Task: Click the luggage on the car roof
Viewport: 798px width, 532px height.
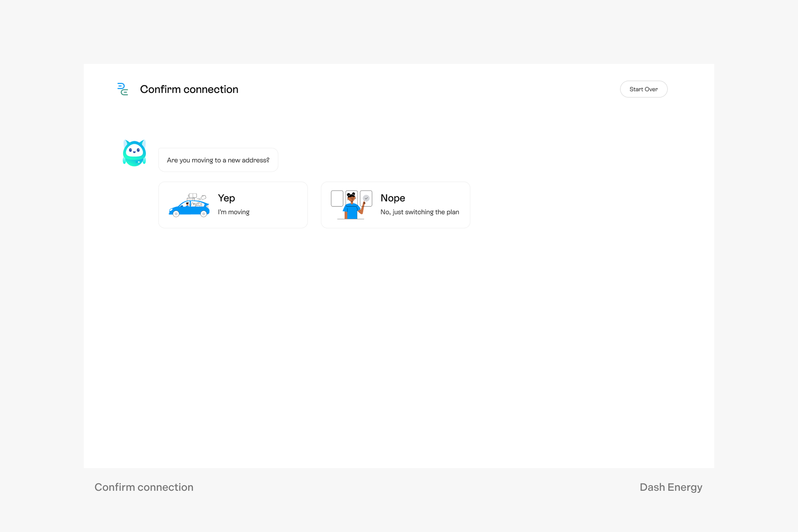Action: pyautogui.click(x=192, y=197)
